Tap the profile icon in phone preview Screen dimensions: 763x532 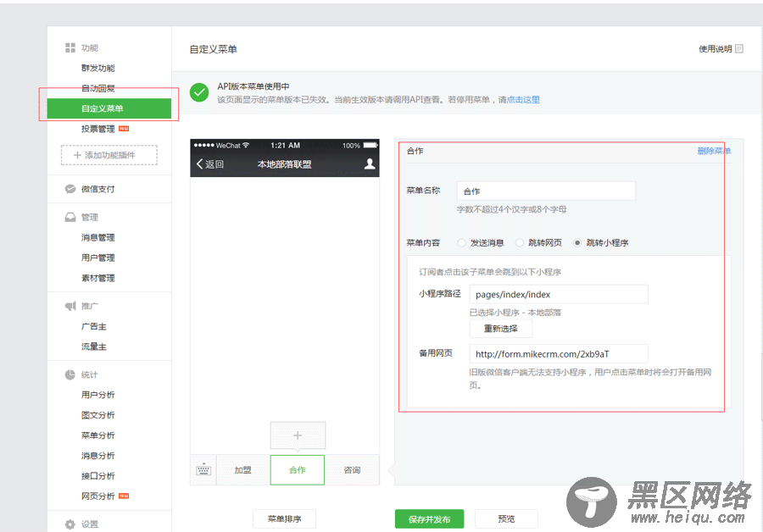(x=370, y=163)
